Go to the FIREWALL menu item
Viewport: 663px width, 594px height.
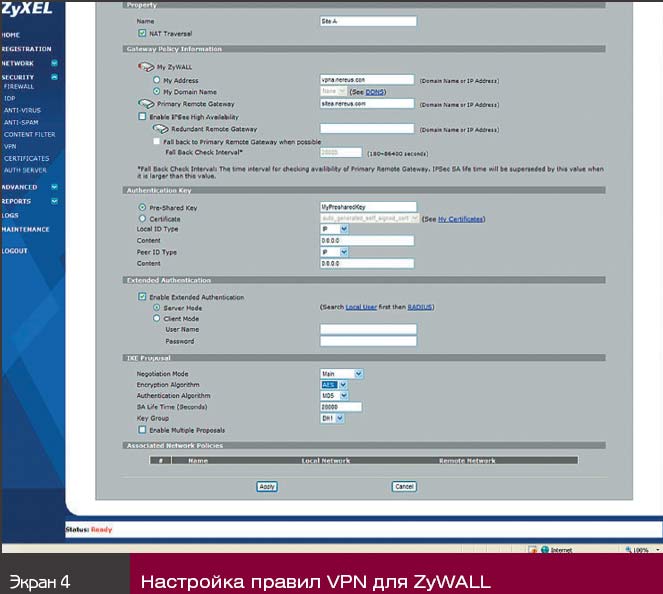(x=19, y=87)
